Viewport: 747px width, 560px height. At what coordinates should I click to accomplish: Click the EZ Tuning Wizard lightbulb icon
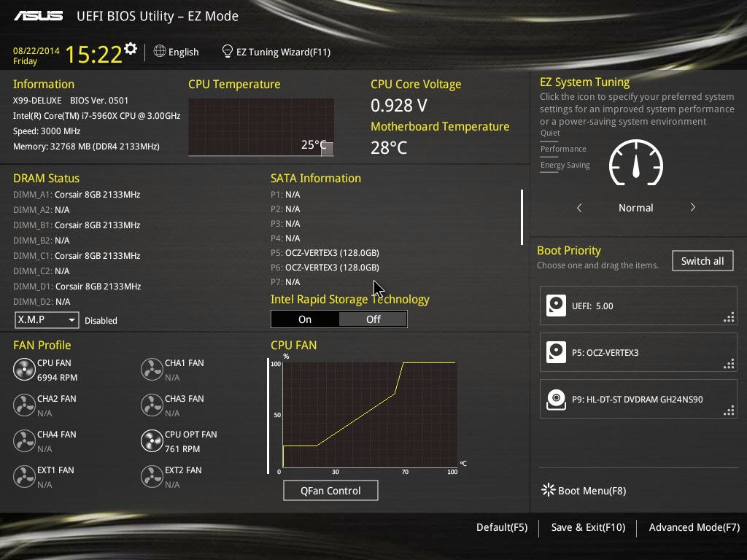pyautogui.click(x=228, y=51)
